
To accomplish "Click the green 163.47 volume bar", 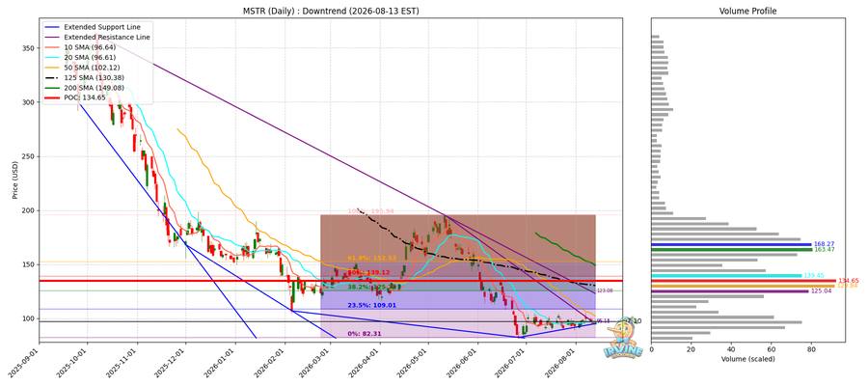I will click(x=731, y=250).
